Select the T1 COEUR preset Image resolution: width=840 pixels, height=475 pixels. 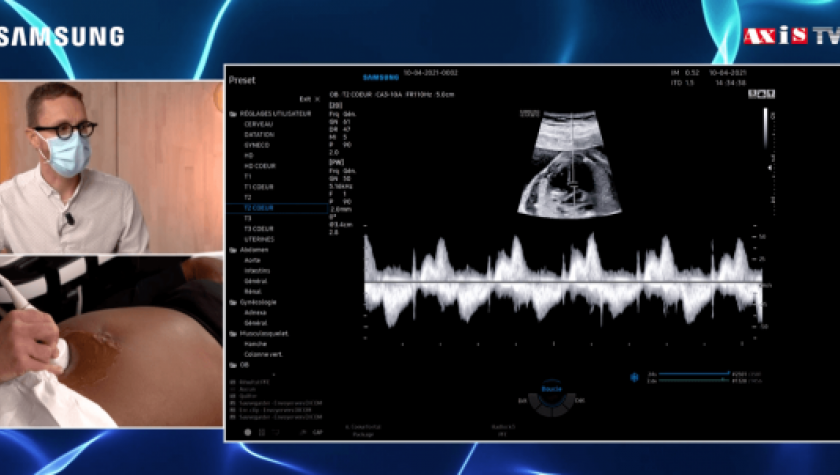[x=259, y=187]
